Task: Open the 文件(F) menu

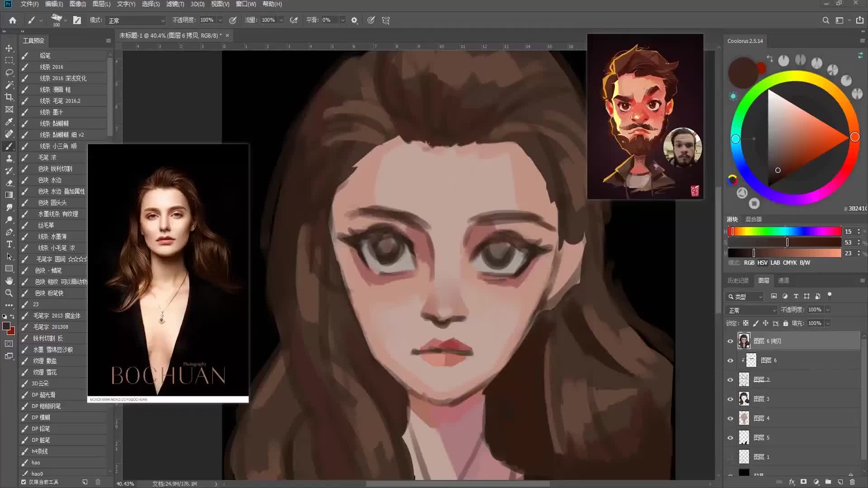Action: 29,4
